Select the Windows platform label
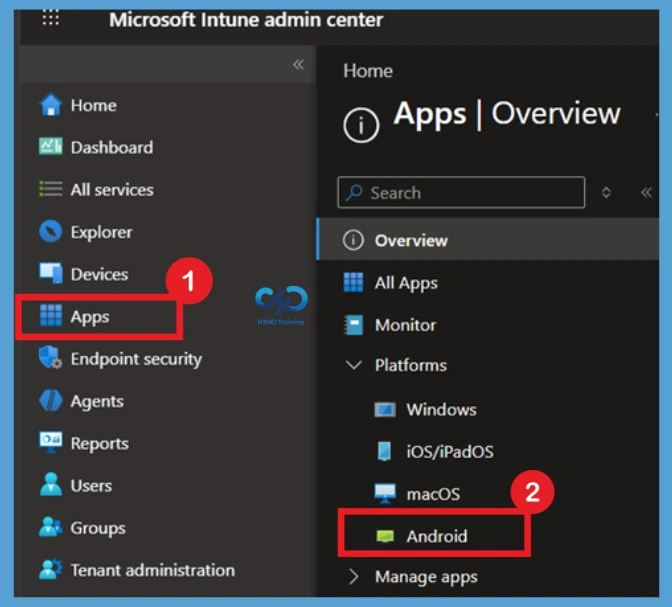This screenshot has width=672, height=607. click(x=441, y=410)
